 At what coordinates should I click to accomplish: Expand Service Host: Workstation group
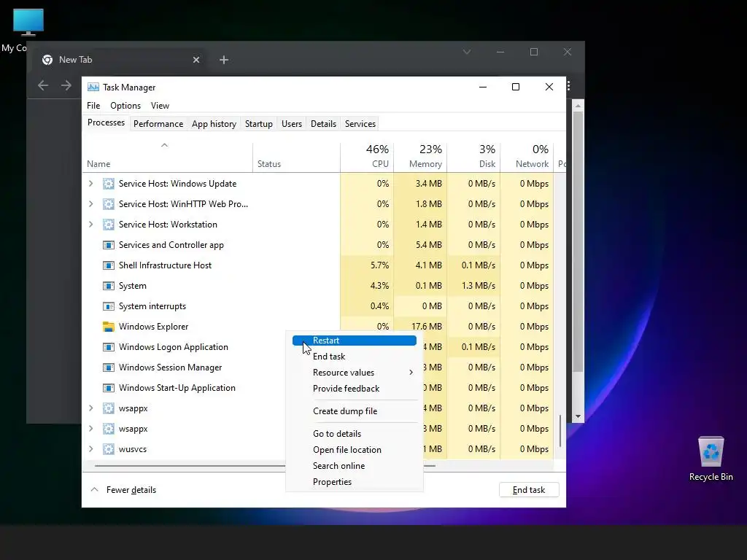91,225
